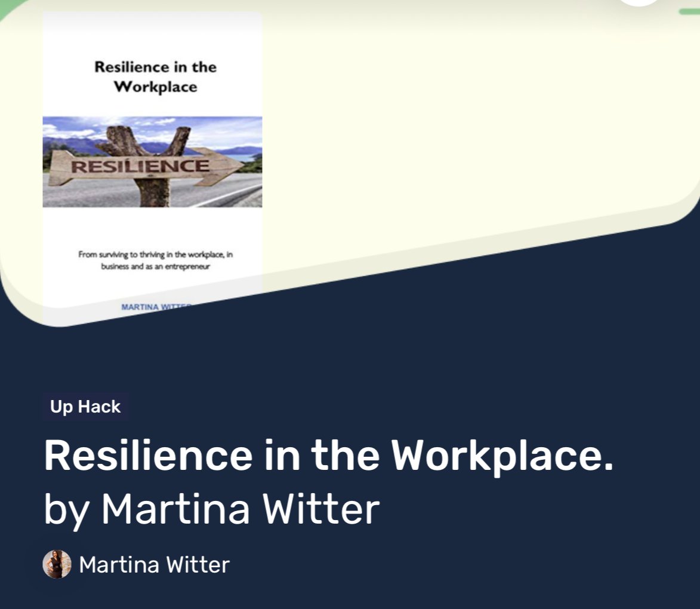Select the Up Hack badge above the title
The height and width of the screenshot is (609, 700).
click(x=85, y=406)
